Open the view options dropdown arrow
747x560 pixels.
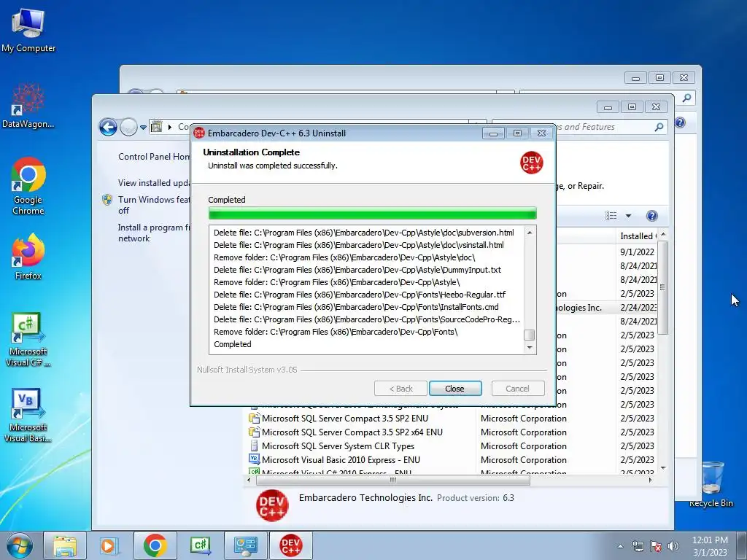pyautogui.click(x=628, y=216)
